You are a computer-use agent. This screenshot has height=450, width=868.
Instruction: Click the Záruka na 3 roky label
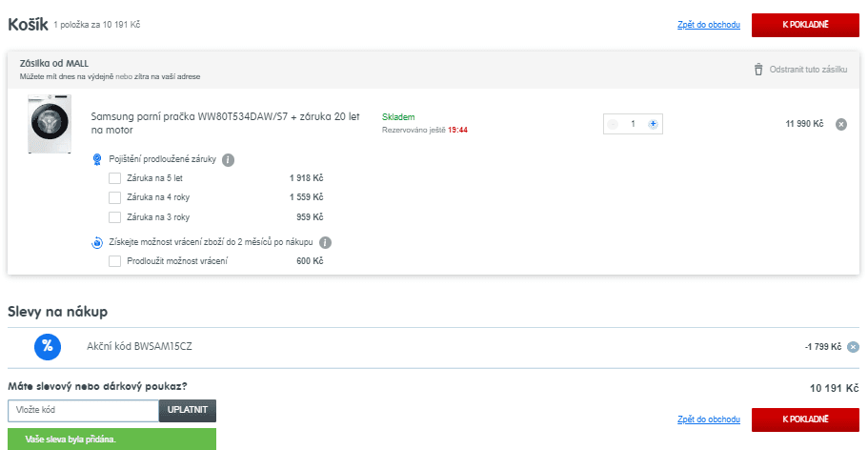(x=158, y=217)
